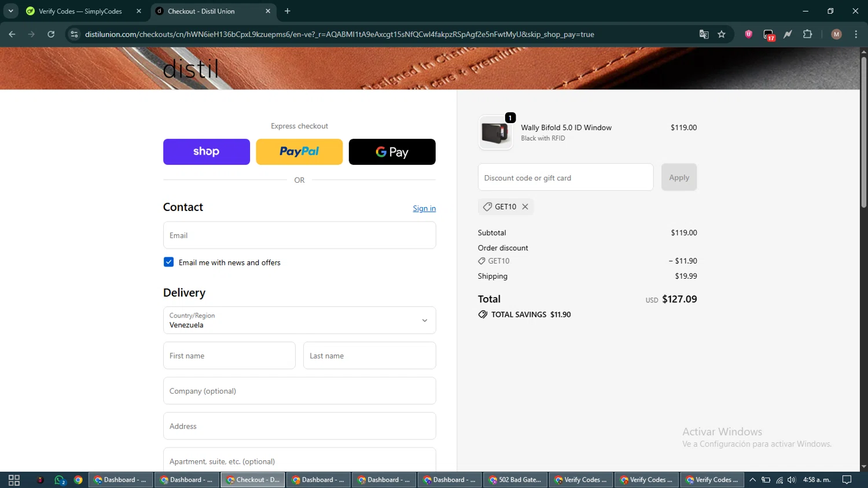This screenshot has width=868, height=488.
Task: Click the GET10 discount tag chip
Action: [505, 206]
